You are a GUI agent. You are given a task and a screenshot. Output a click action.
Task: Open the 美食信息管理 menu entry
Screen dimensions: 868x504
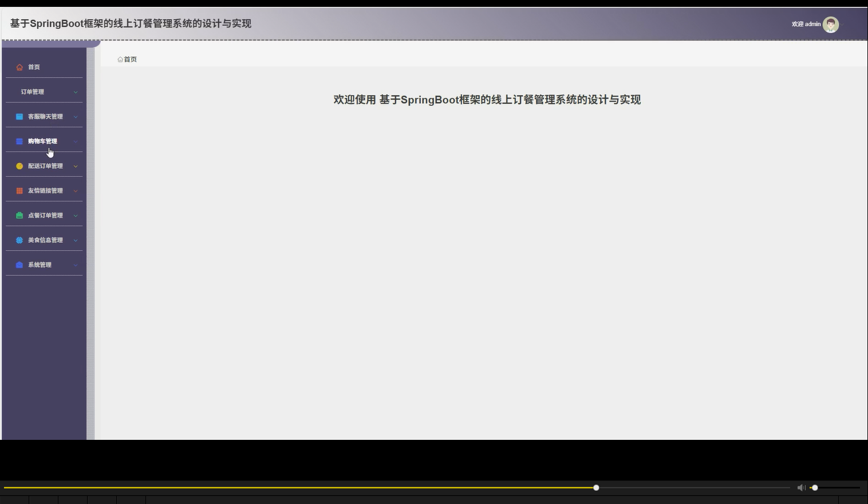point(46,239)
